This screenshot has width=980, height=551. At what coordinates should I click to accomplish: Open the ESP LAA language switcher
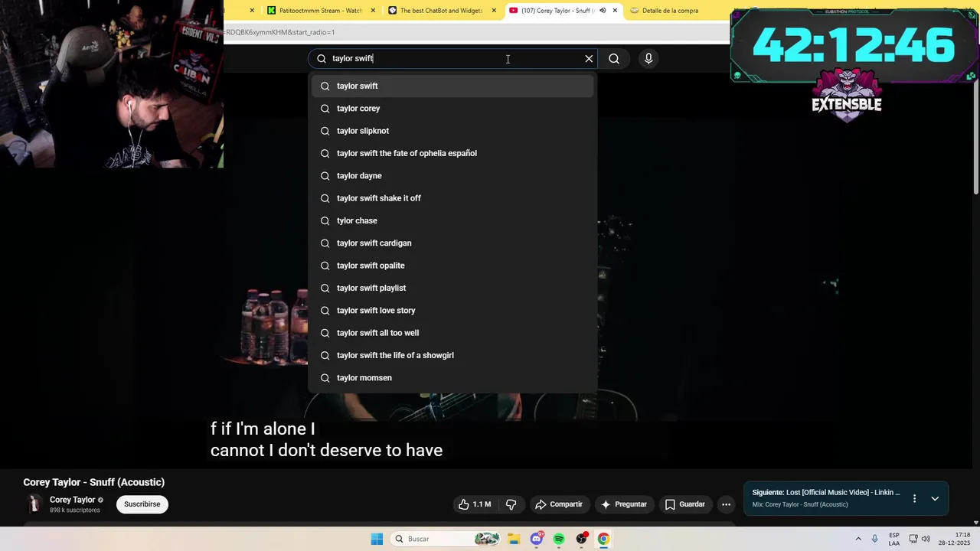[x=894, y=539]
